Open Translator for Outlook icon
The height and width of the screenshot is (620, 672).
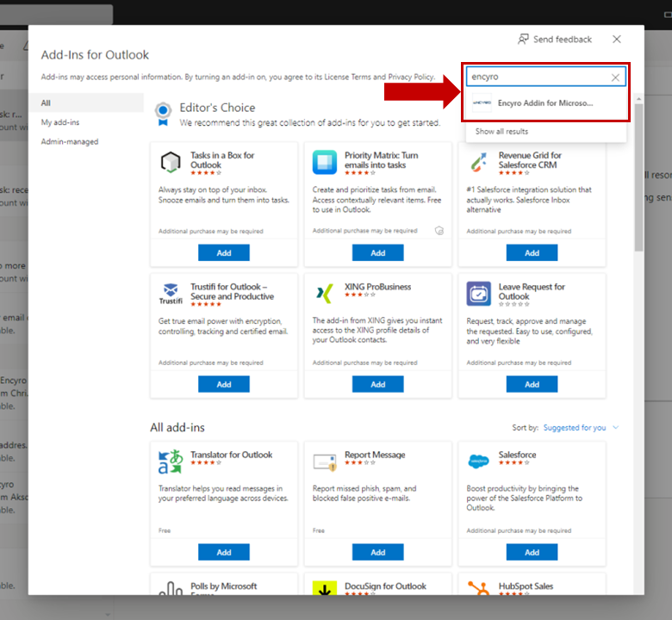[x=171, y=462]
